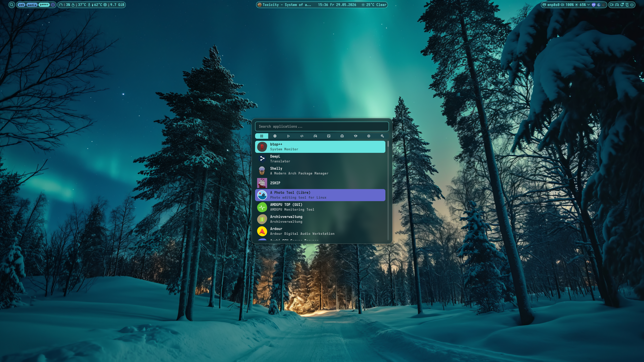Click the 65% brightness value
The image size is (644, 362).
583,5
